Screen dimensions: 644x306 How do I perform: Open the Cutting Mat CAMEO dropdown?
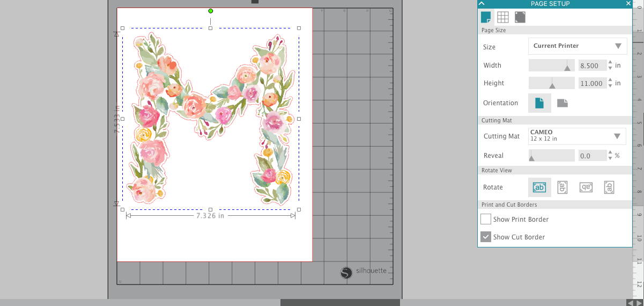pyautogui.click(x=577, y=136)
